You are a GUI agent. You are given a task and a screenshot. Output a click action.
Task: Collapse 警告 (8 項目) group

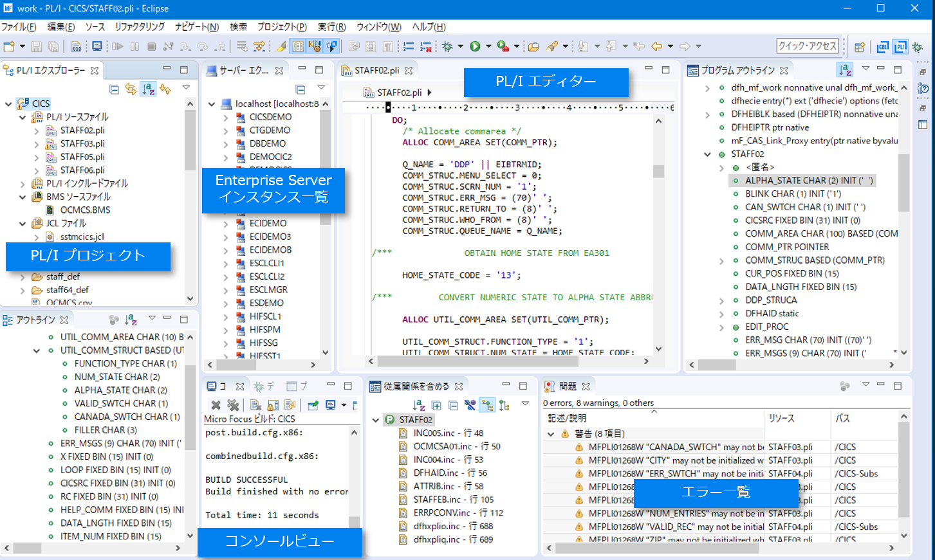551,434
